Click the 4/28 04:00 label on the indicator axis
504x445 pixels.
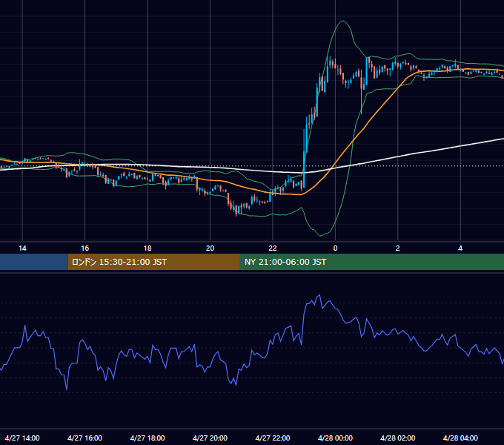click(460, 438)
